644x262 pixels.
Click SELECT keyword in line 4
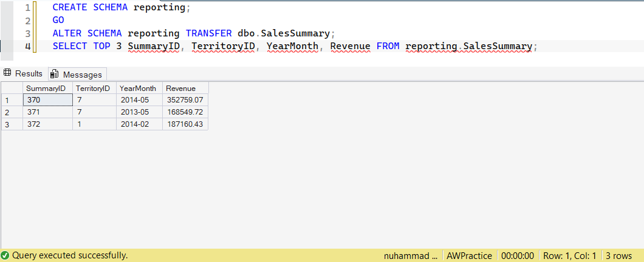[70, 46]
